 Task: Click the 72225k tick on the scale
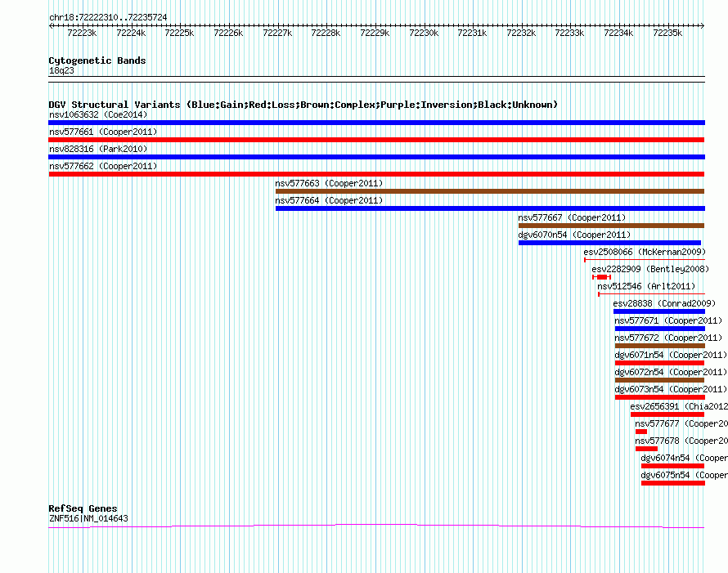click(x=179, y=33)
